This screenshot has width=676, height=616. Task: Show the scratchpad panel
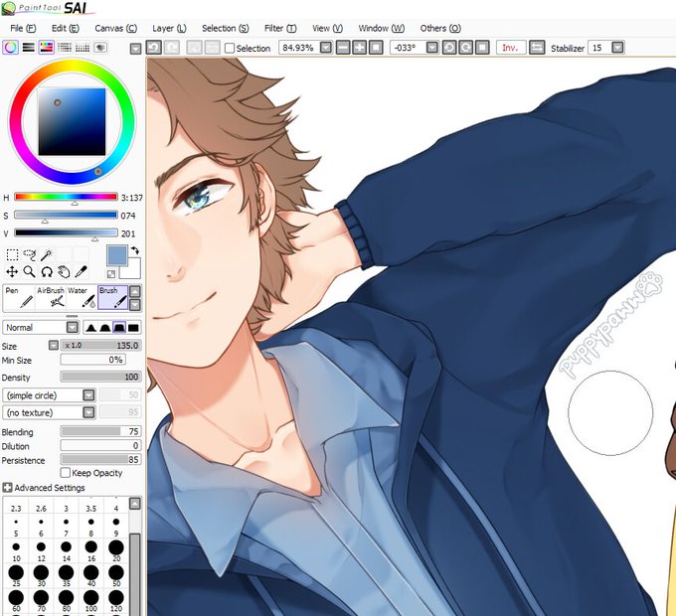click(100, 48)
